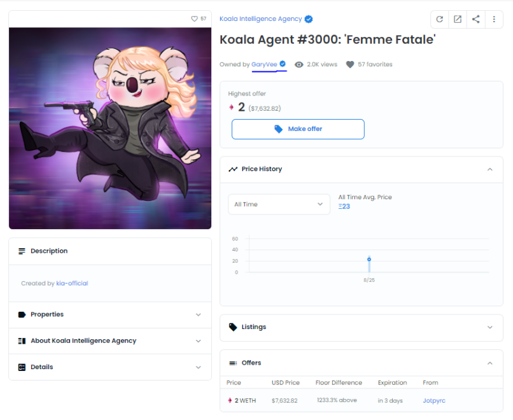Click the USD Price column header
This screenshot has width=513, height=420.
click(285, 382)
